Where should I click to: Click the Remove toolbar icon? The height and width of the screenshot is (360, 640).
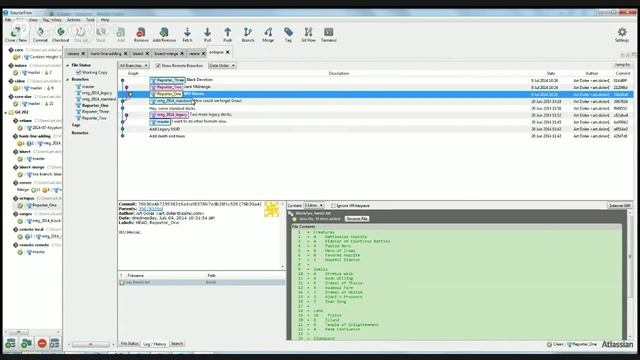(x=141, y=34)
